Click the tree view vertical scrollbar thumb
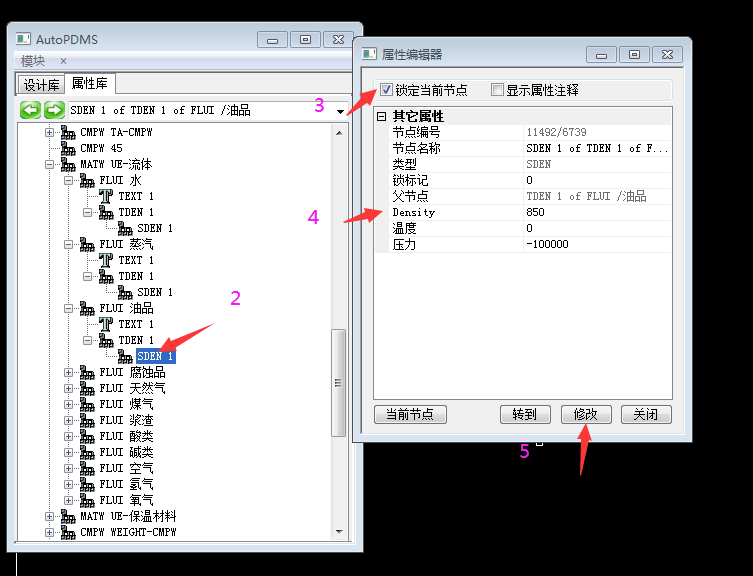Image resolution: width=753 pixels, height=576 pixels. 338,380
